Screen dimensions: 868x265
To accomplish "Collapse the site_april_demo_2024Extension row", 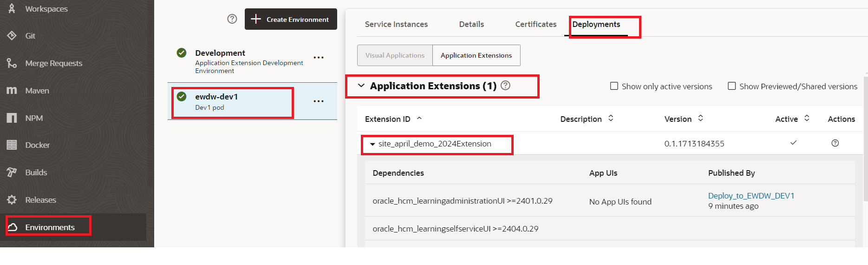I will click(372, 144).
